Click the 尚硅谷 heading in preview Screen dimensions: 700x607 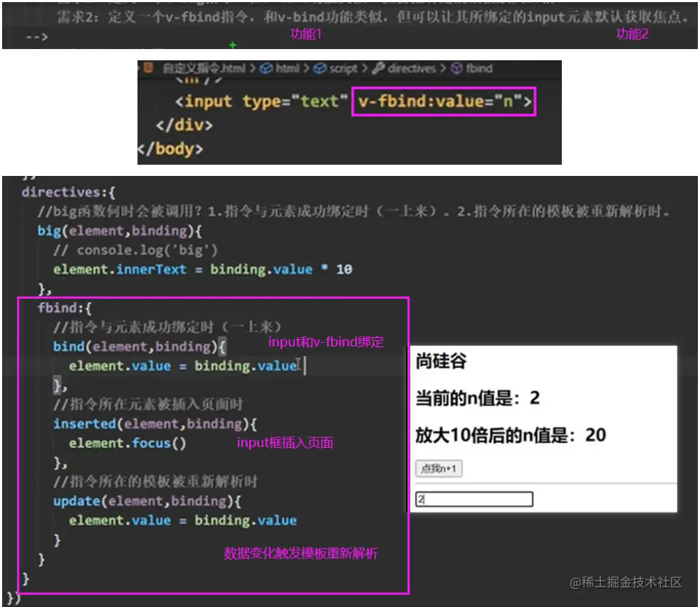point(441,361)
